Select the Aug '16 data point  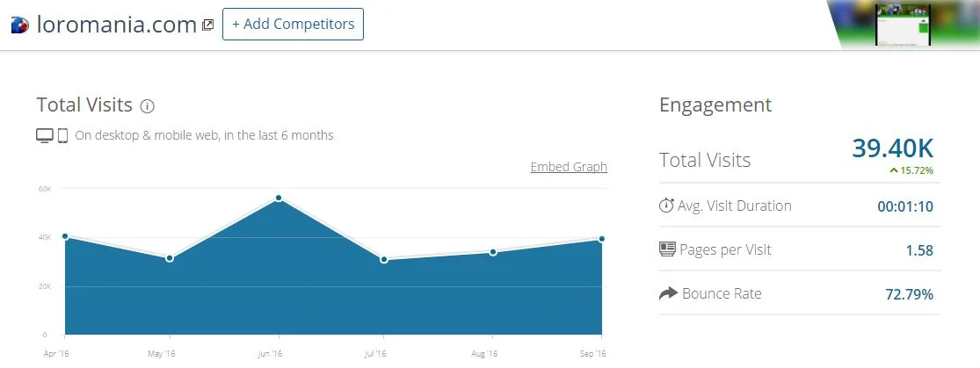click(x=493, y=252)
